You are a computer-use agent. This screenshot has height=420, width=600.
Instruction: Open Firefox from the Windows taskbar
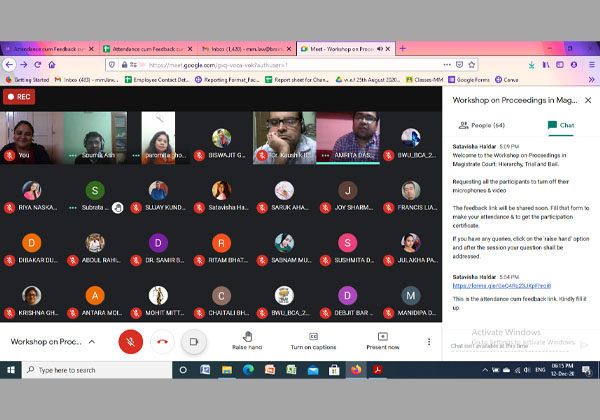[355, 370]
